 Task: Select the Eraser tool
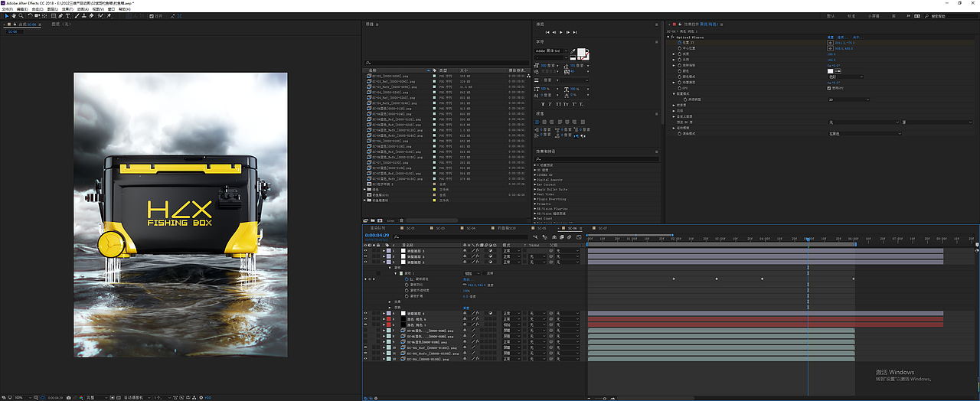click(x=91, y=16)
